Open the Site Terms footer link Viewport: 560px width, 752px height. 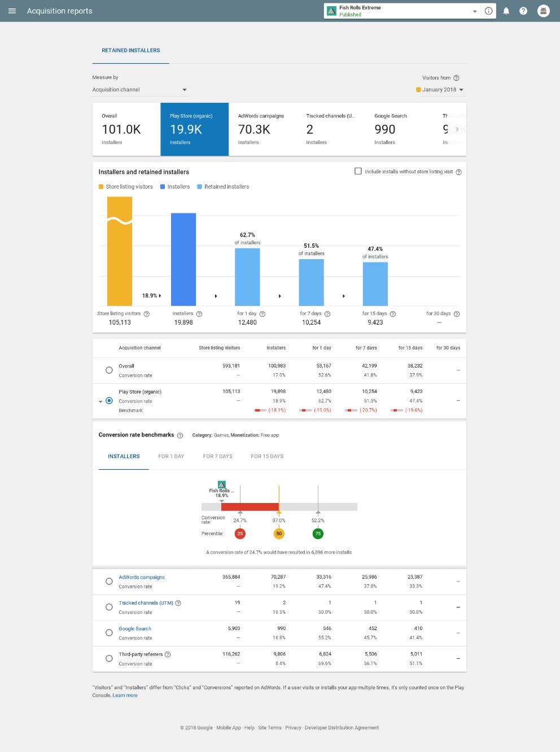(270, 728)
